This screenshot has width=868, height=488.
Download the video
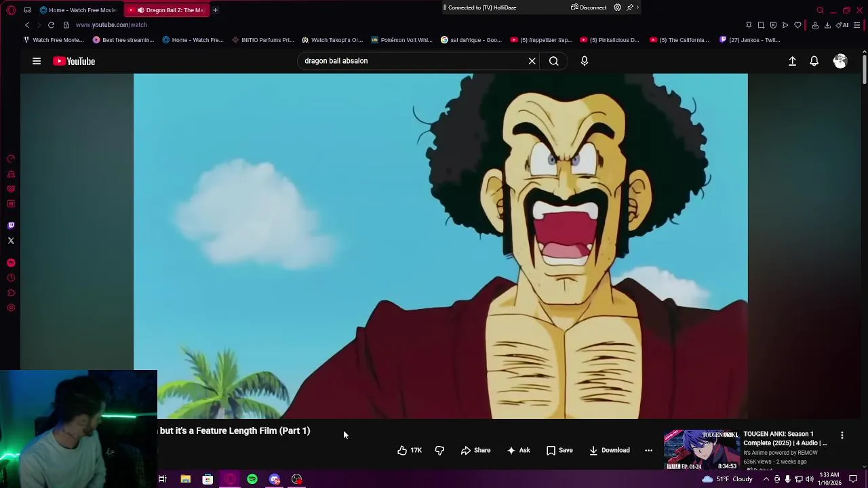coord(609,450)
